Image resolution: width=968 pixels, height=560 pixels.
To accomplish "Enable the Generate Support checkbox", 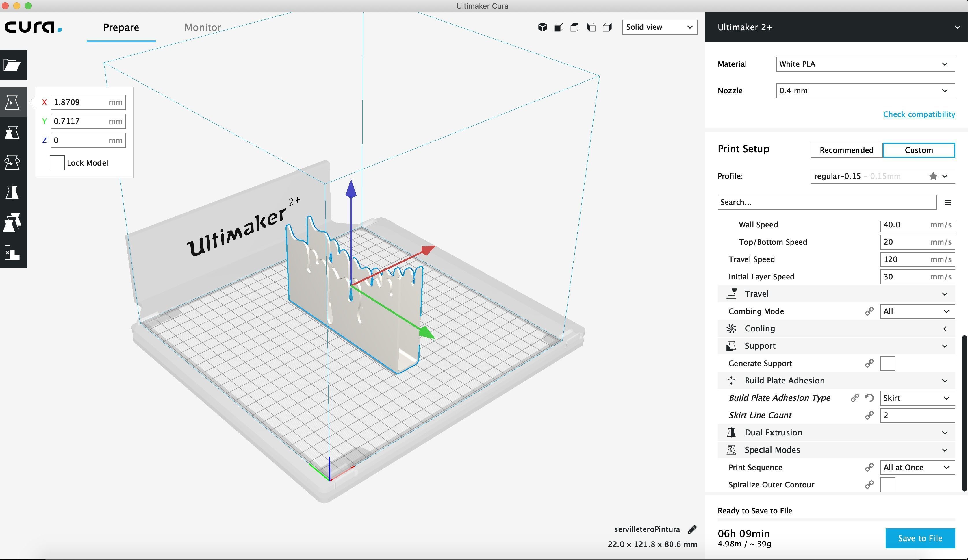I will [887, 363].
